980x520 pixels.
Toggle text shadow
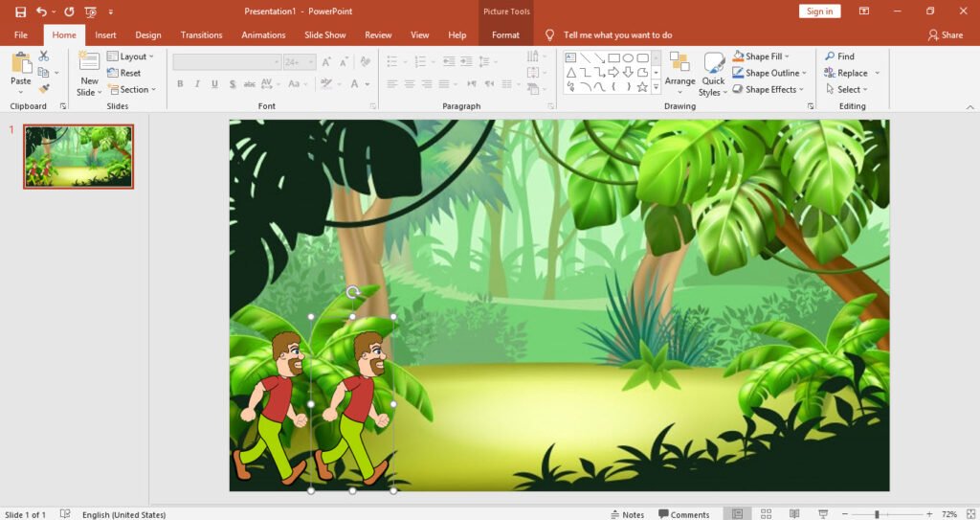232,84
